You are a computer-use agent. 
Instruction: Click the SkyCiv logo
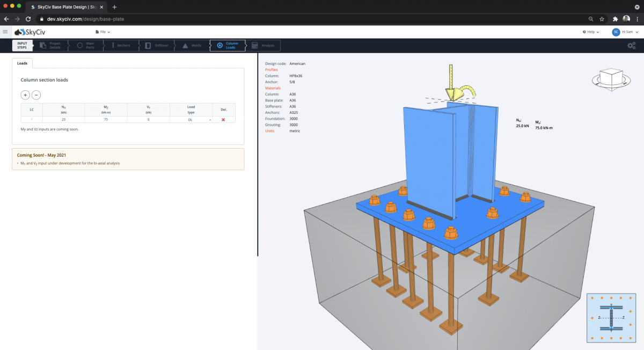coord(30,32)
